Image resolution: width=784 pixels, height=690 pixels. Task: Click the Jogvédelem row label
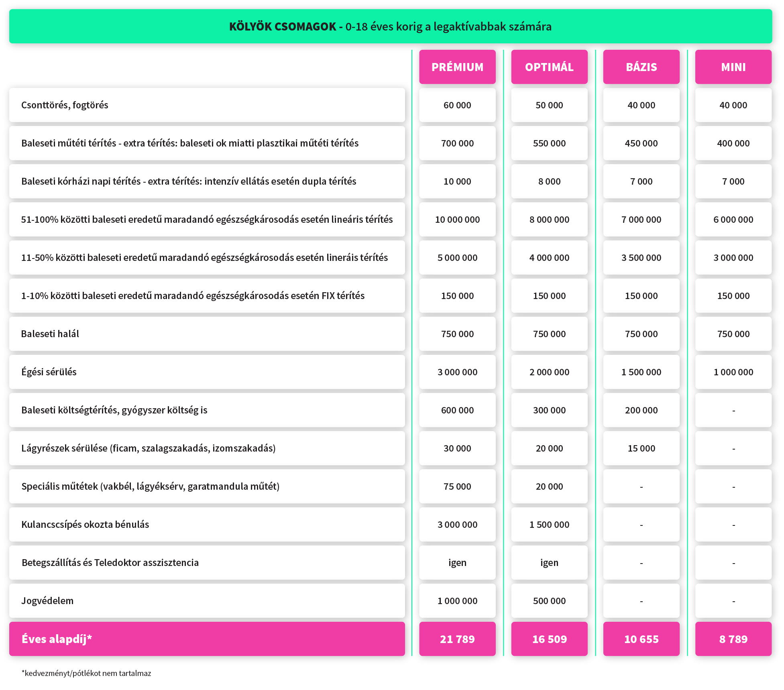(x=47, y=601)
